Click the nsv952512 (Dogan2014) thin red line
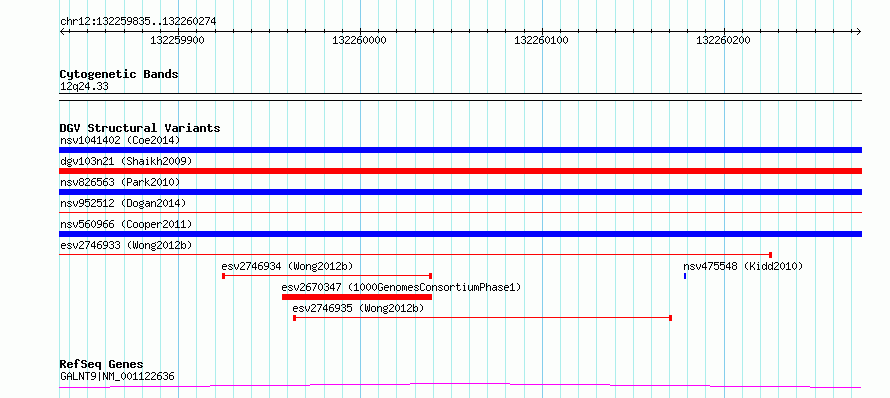Screen dimensions: 890x398 460,213
